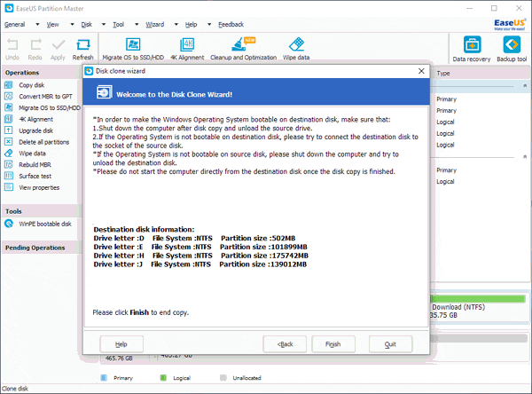Choose Wipe data in Operations sidebar
Screen dimensions: 532x394
(x=32, y=154)
